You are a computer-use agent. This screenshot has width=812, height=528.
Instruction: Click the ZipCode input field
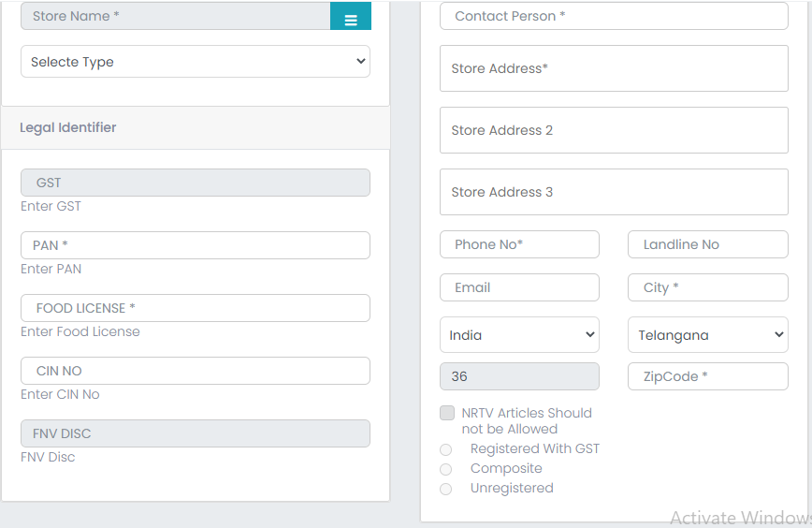708,376
